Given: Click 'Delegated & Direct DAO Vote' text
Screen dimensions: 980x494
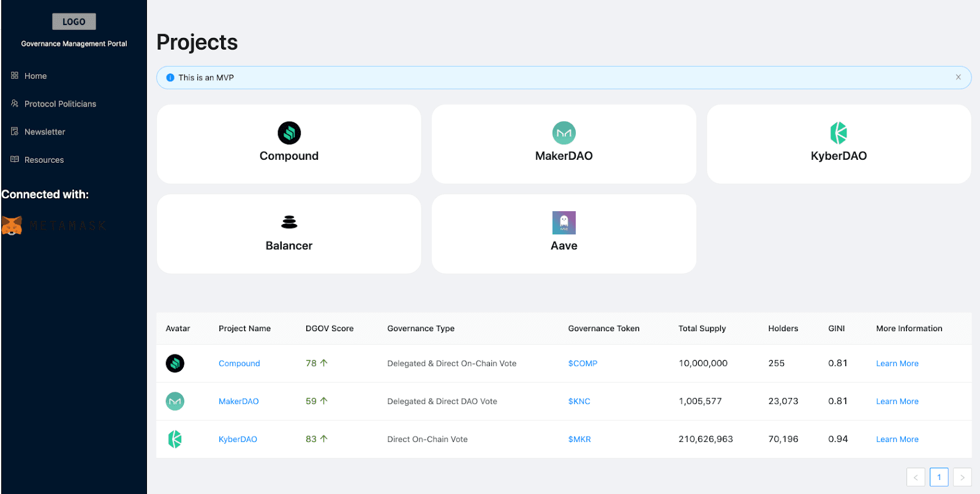Looking at the screenshot, I should click(x=442, y=402).
